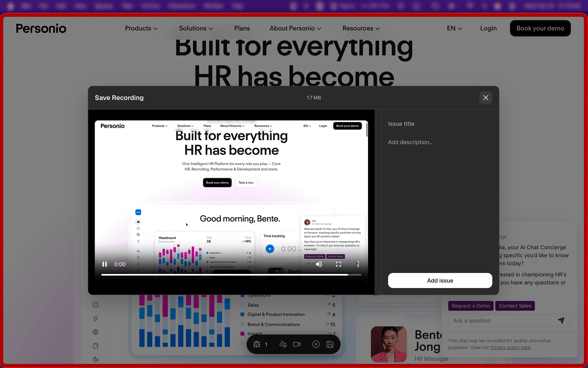Viewport: 588px width, 368px height.
Task: Enter fullscreen for the recording video
Action: coord(338,264)
